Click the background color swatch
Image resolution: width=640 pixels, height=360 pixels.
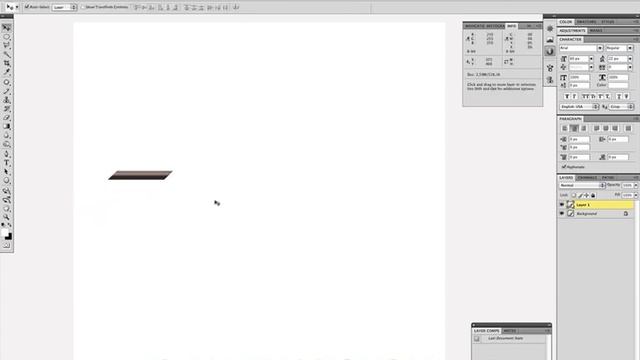tap(9, 237)
